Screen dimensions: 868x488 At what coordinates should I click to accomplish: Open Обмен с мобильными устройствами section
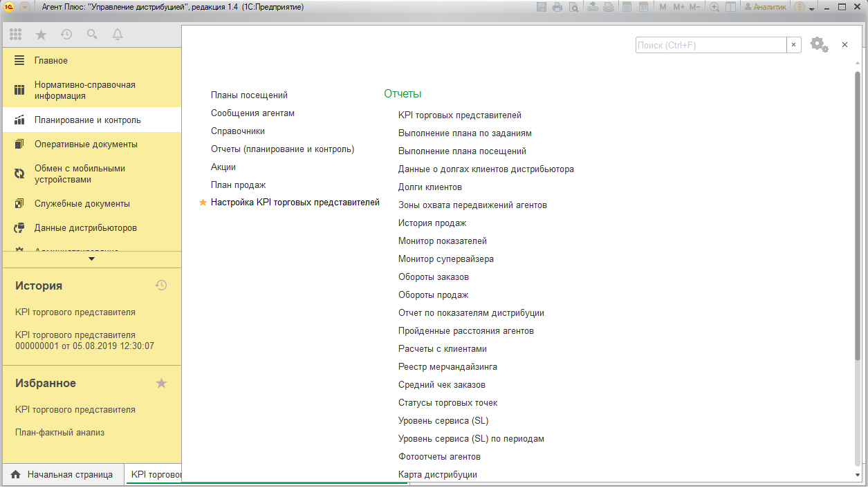tap(92, 173)
